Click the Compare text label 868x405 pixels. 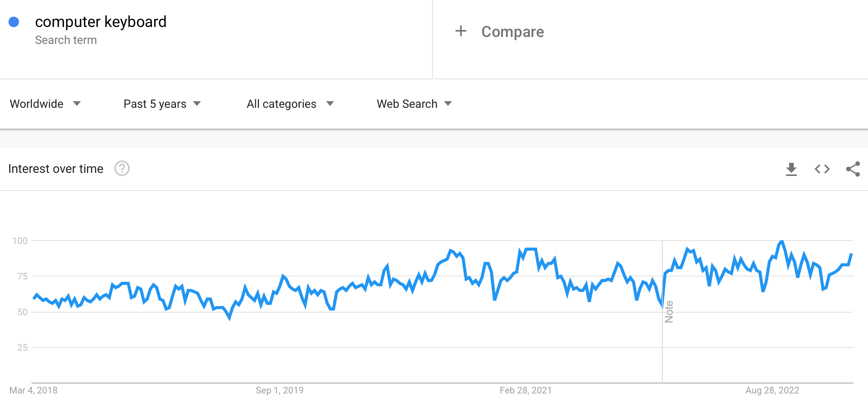point(512,32)
